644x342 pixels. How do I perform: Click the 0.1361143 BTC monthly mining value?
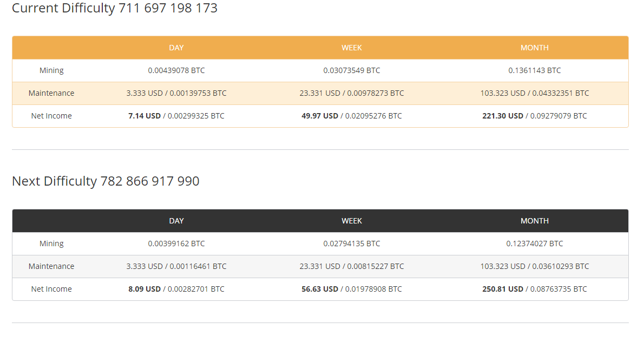(535, 70)
